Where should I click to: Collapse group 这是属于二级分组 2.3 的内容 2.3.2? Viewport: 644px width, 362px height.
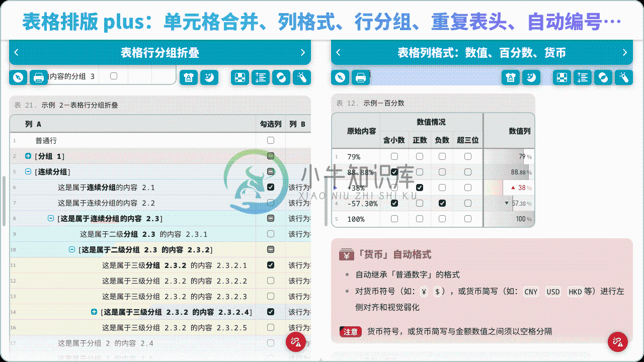pos(72,249)
